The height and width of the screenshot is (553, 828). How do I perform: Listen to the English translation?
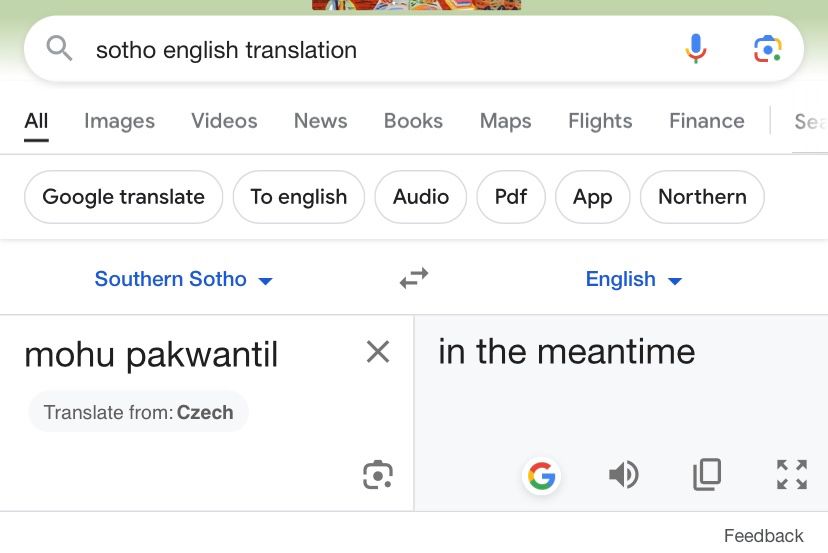623,475
